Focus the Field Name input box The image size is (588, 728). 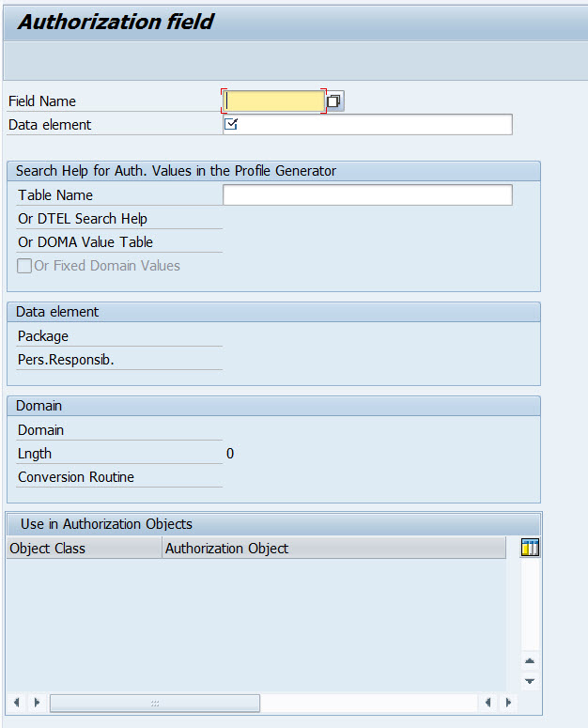(274, 101)
